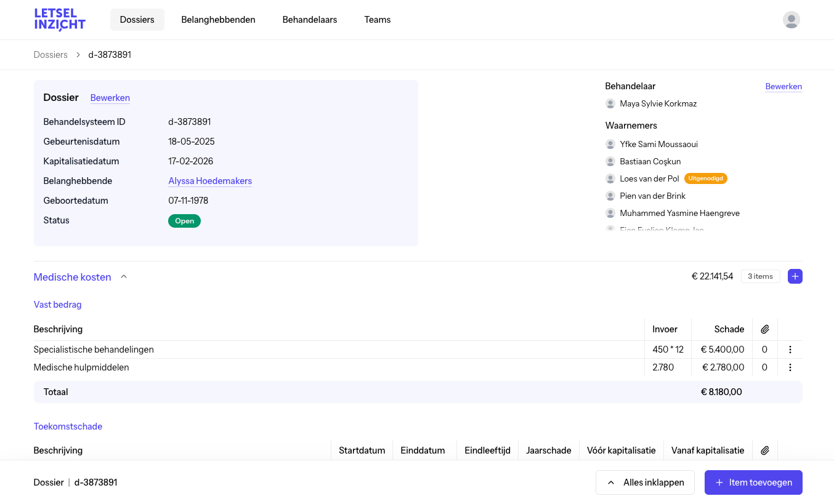The height and width of the screenshot is (504, 834).
Task: Click the Eindleeftijd column header
Action: tap(487, 450)
